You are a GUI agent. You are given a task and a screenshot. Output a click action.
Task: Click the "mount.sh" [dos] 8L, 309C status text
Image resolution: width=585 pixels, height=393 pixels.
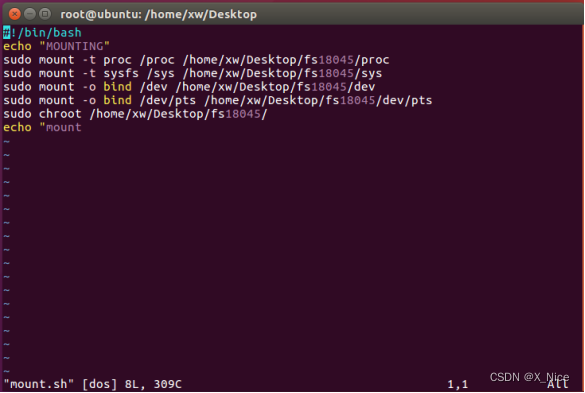(93, 384)
